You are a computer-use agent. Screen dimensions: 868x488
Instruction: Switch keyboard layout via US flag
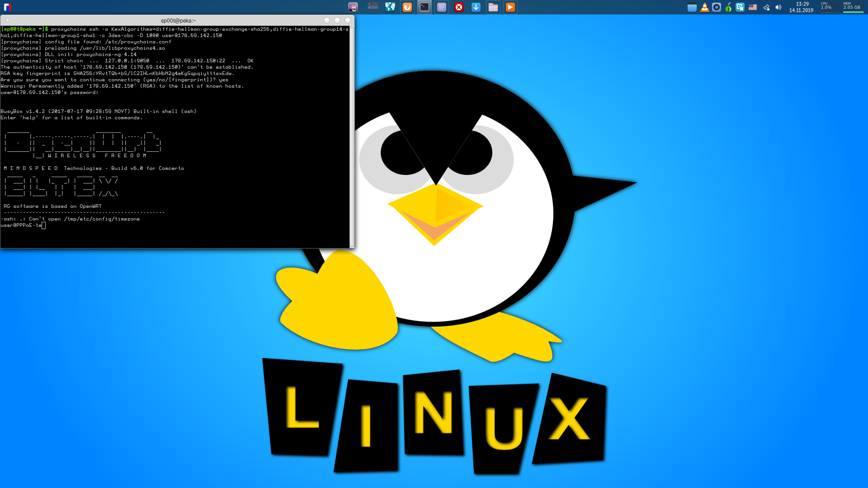[753, 7]
